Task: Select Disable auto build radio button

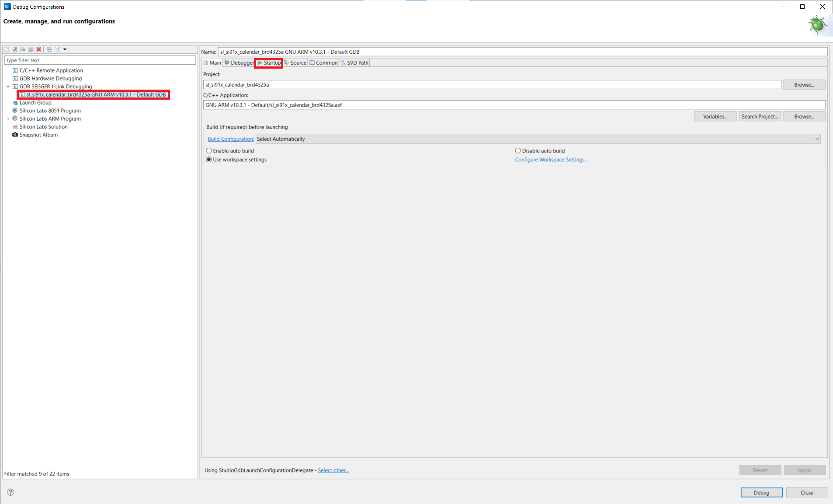Action: click(518, 151)
